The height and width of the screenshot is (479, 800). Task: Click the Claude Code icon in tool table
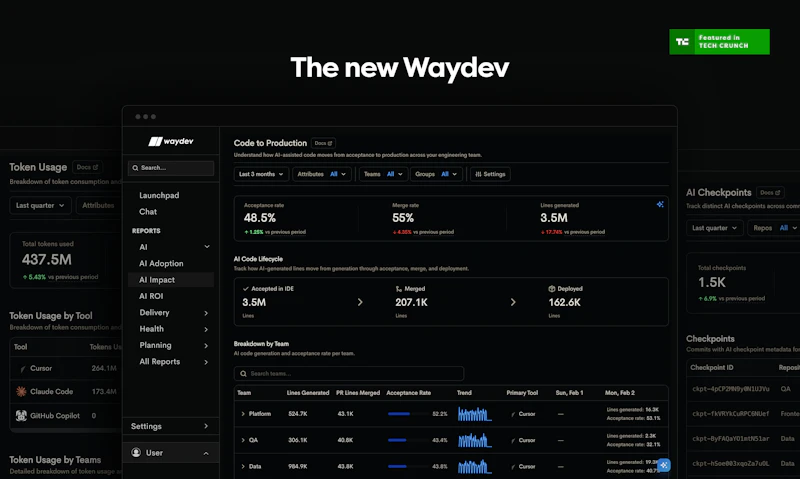click(x=21, y=392)
